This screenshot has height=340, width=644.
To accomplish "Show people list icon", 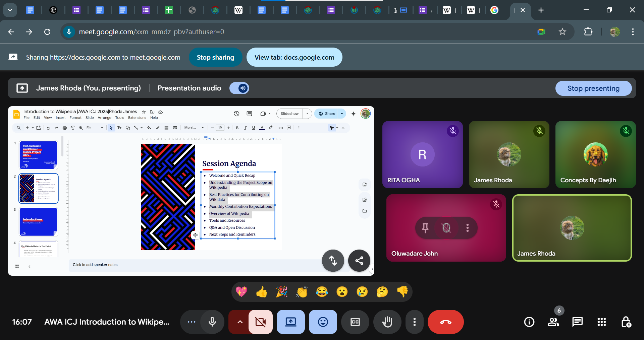I will tap(553, 322).
